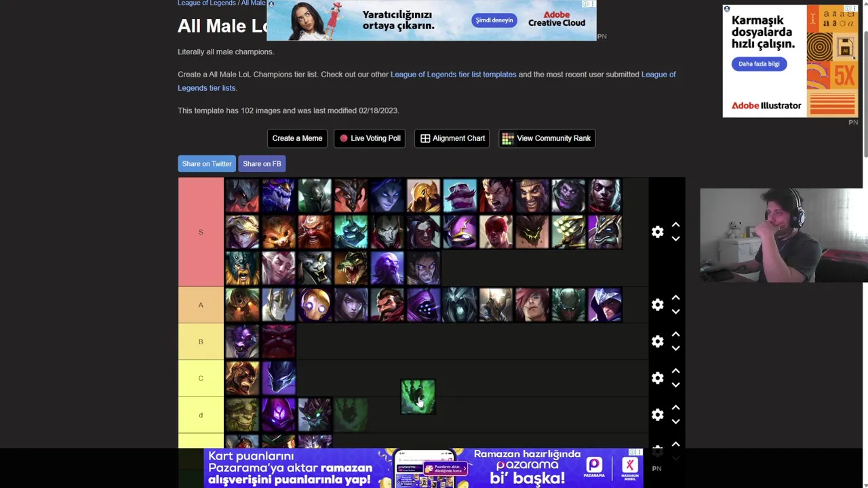This screenshot has height=488, width=868.
Task: Move the d tier row up
Action: [675, 408]
